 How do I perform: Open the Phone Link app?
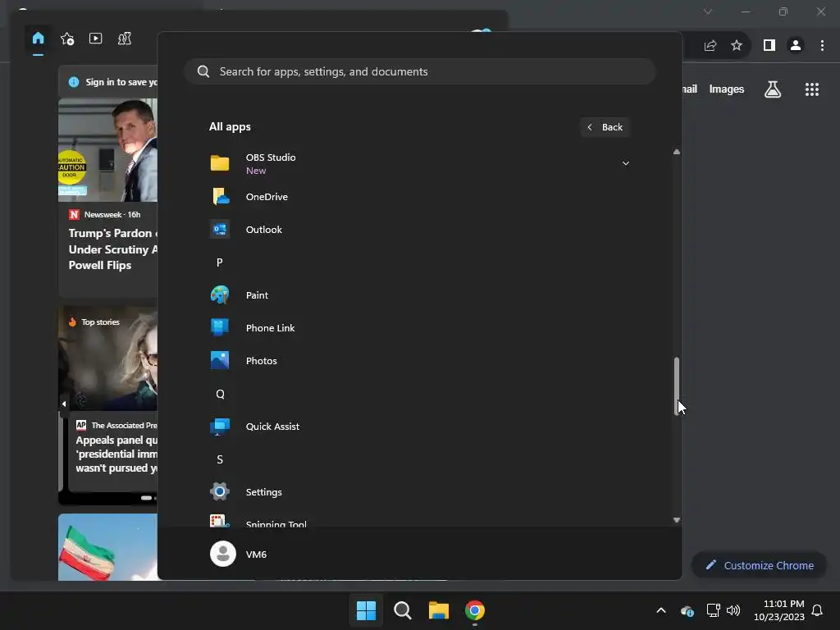click(419, 328)
